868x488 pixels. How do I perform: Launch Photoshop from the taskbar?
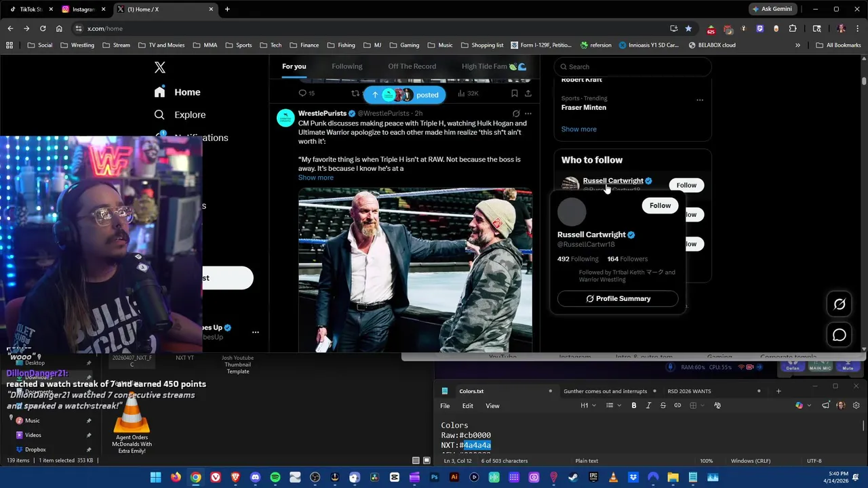[435, 477]
